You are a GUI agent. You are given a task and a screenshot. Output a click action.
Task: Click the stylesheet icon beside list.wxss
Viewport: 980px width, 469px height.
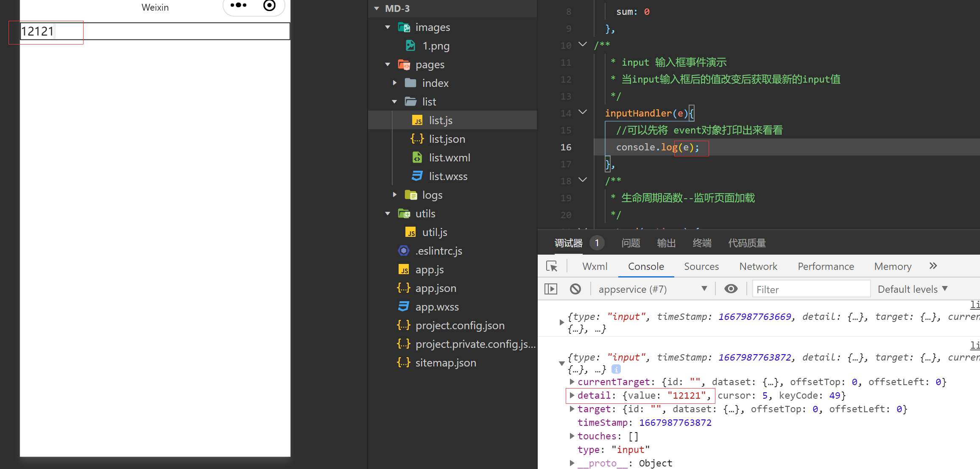pyautogui.click(x=417, y=176)
